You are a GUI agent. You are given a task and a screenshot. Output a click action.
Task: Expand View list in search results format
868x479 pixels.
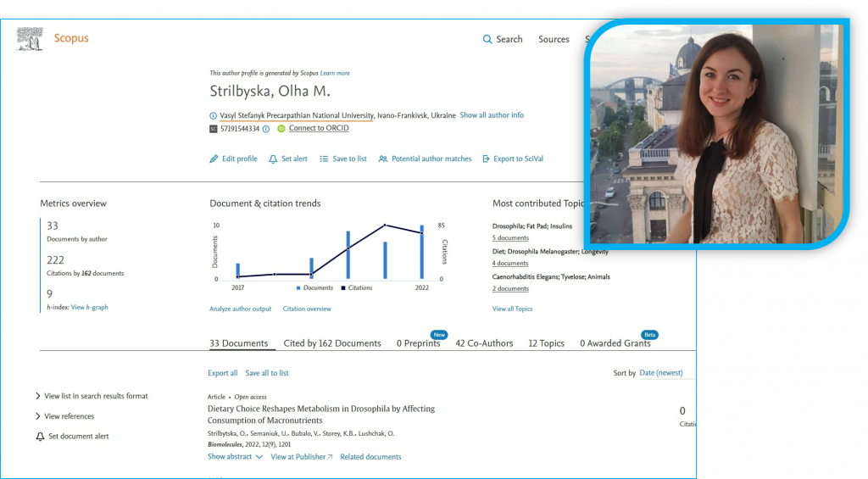tap(38, 396)
